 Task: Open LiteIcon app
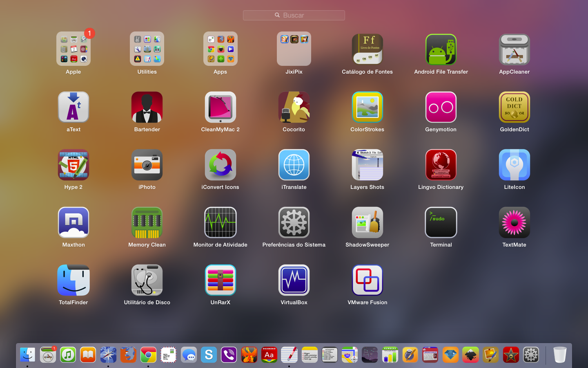pyautogui.click(x=514, y=165)
